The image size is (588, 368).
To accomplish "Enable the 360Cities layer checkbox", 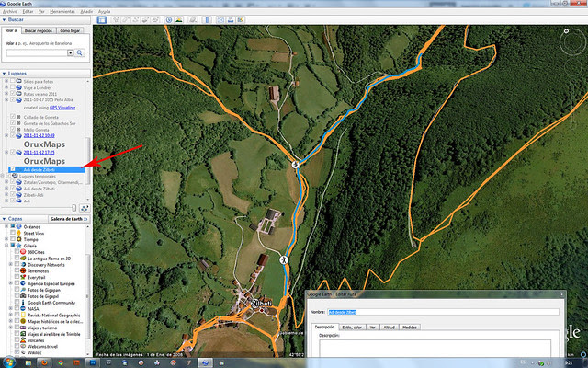I will [x=17, y=252].
